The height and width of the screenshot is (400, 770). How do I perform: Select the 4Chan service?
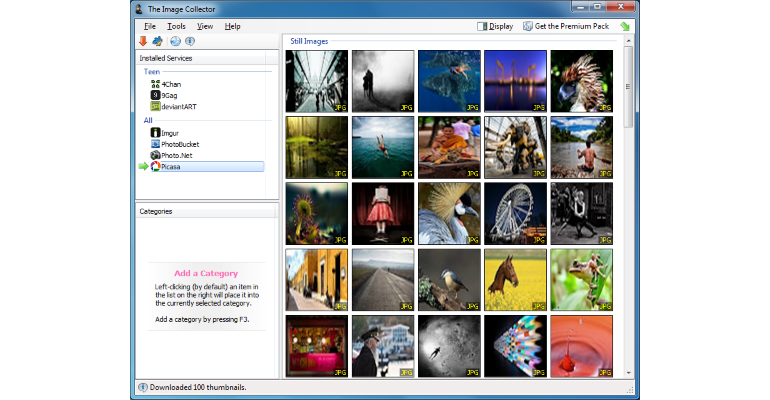coord(170,84)
